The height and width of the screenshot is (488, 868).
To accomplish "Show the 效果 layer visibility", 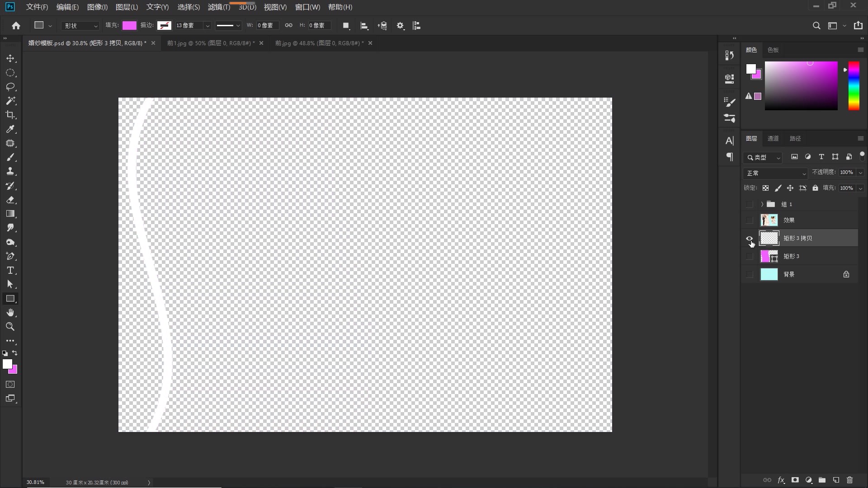I will pos(750,220).
